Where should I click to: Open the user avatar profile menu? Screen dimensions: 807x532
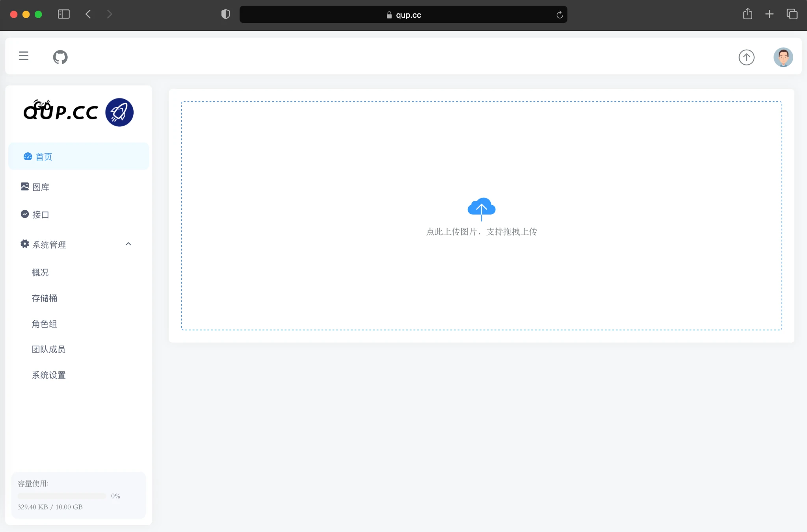[x=783, y=57]
